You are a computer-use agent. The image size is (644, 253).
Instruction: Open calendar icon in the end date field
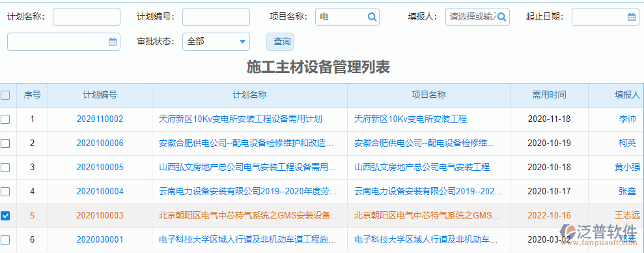pos(113,42)
